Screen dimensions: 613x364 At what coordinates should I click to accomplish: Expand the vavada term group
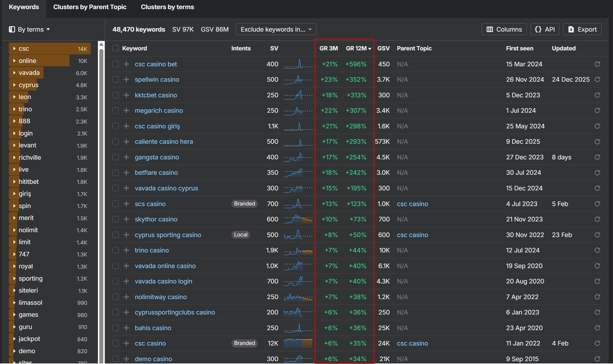pos(14,73)
